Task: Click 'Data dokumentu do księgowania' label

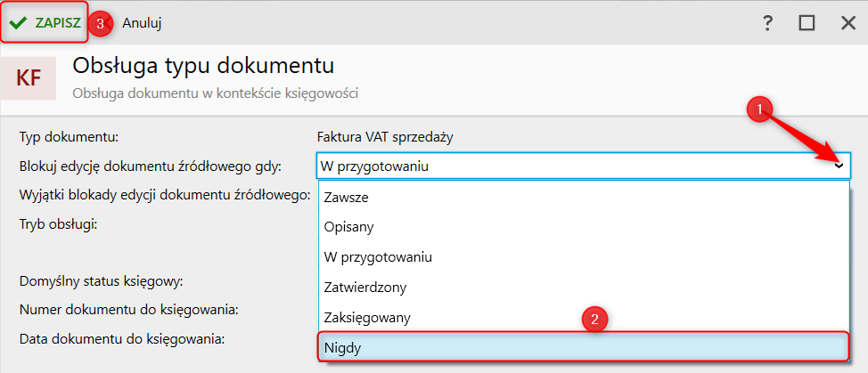Action: pos(121,338)
